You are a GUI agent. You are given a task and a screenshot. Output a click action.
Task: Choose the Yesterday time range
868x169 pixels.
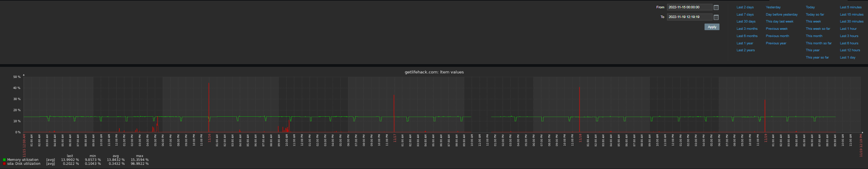(x=773, y=7)
